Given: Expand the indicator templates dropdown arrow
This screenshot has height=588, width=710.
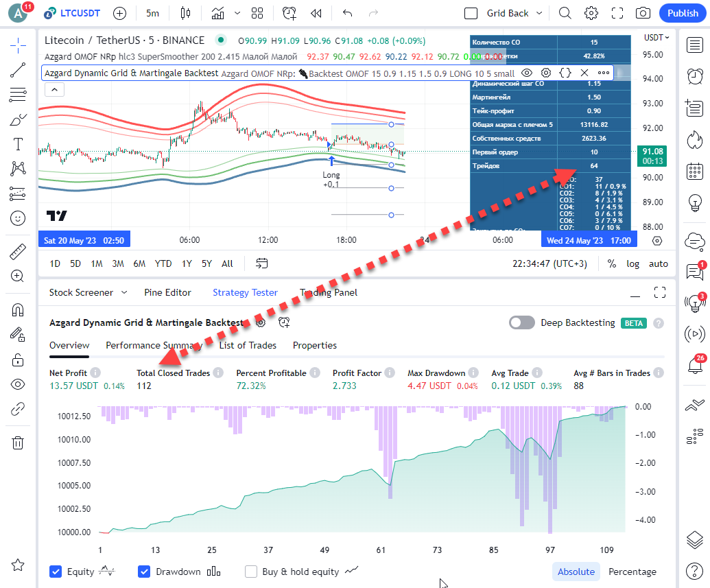Looking at the screenshot, I should pos(237,14).
